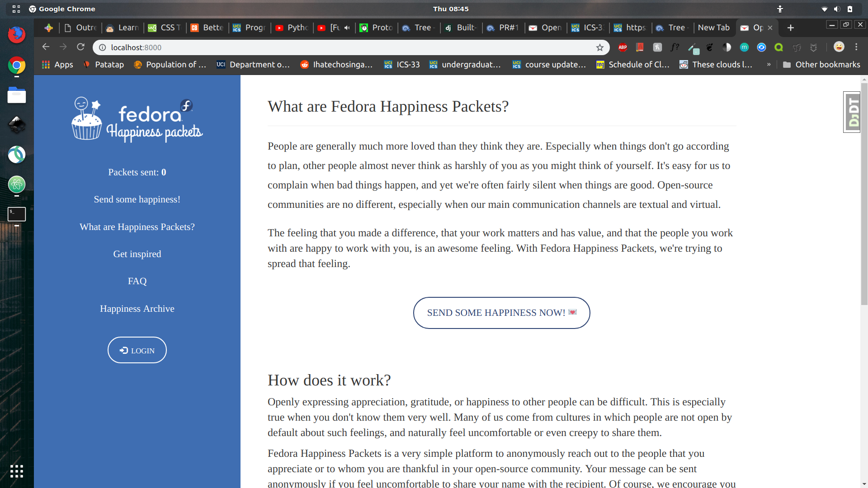
Task: Open the Activities overview in top bar
Action: [x=17, y=9]
